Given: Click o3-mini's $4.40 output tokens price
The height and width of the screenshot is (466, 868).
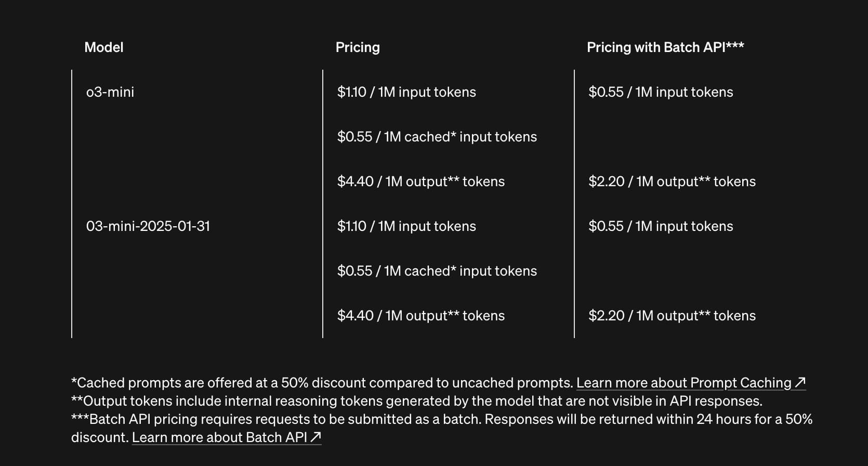Looking at the screenshot, I should [420, 182].
